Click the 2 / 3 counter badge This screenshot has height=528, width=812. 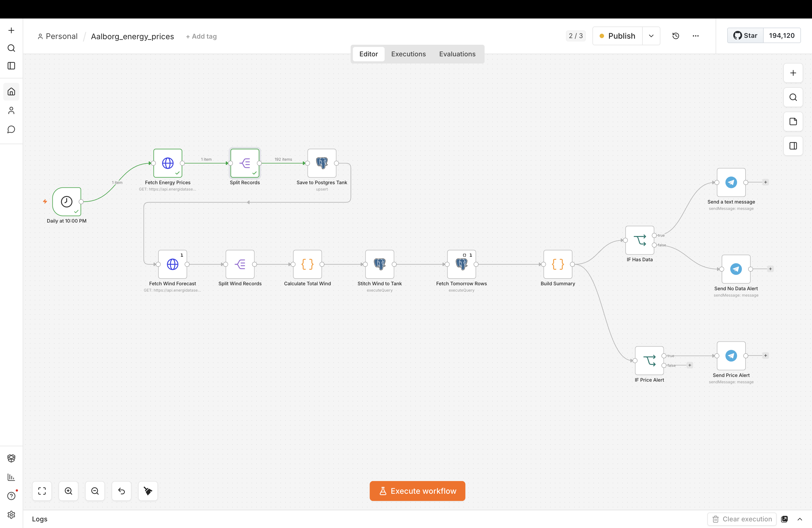tap(576, 36)
